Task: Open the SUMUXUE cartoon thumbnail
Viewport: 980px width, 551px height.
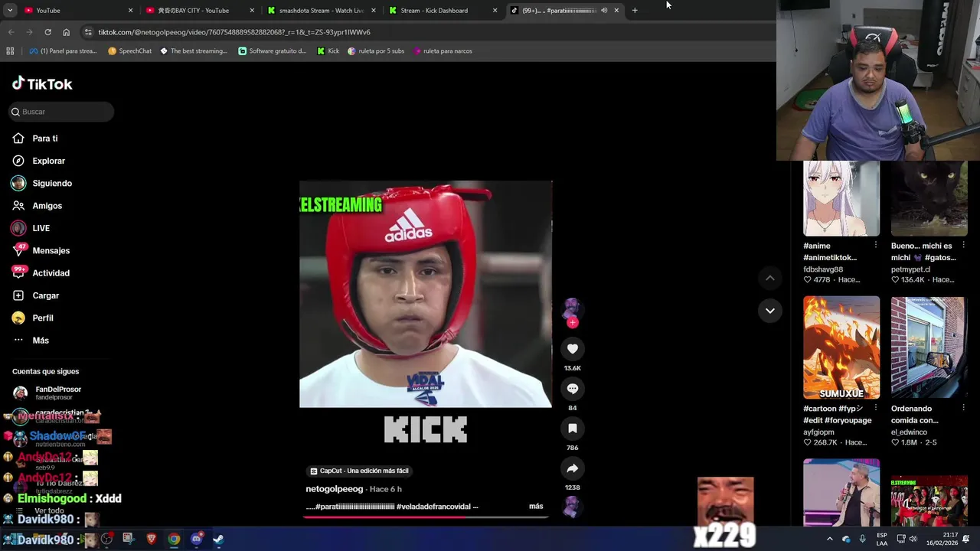Action: click(x=841, y=347)
